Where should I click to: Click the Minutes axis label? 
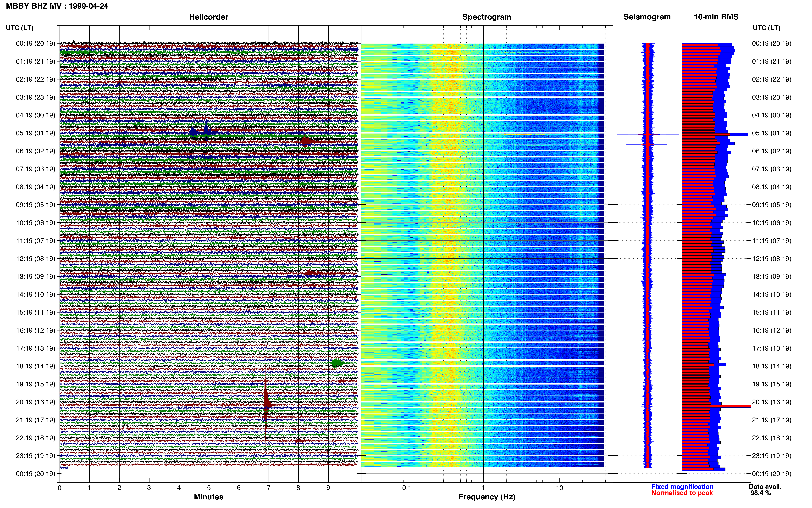[x=209, y=497]
